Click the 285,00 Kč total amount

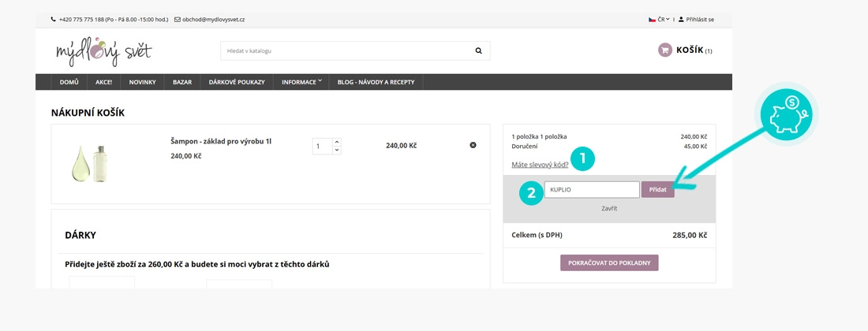coord(690,236)
